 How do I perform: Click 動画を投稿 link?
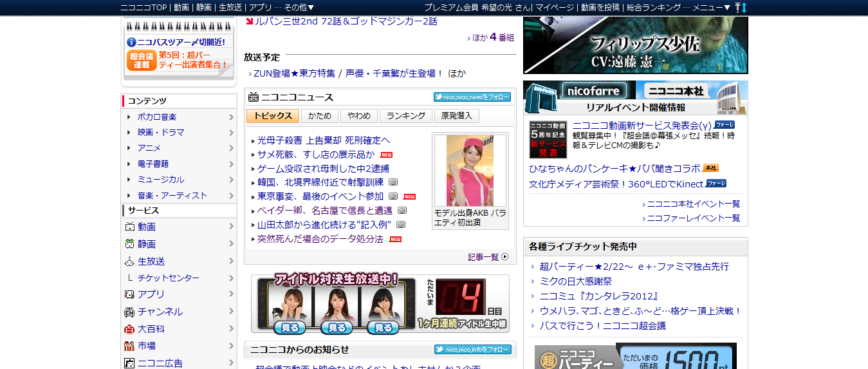coord(600,7)
